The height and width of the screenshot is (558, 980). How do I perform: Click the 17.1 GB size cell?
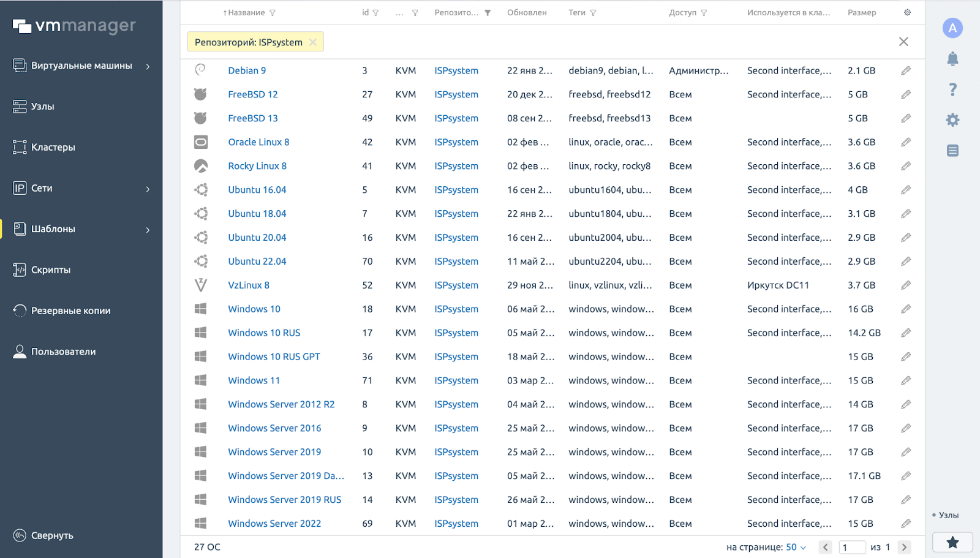point(864,476)
